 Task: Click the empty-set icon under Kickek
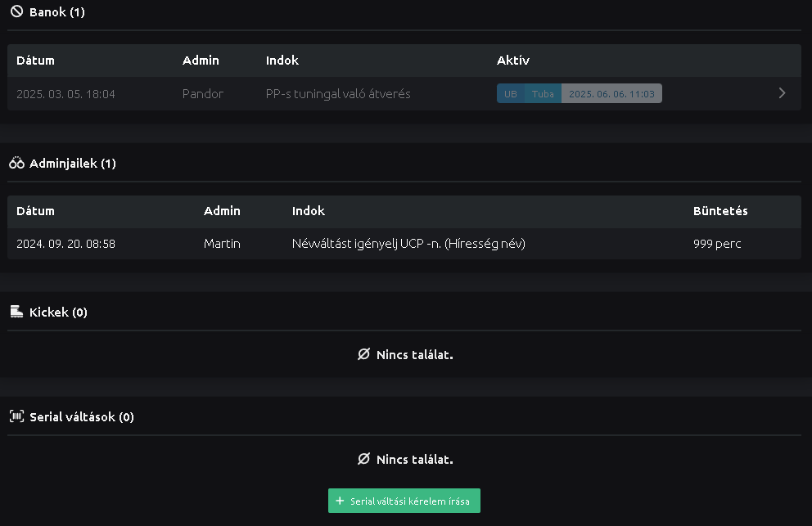pos(363,355)
